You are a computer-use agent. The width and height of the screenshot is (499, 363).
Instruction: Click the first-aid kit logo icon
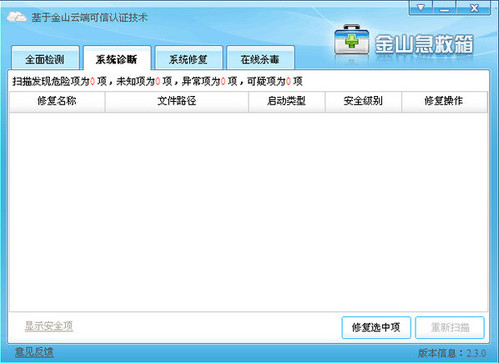pyautogui.click(x=352, y=40)
